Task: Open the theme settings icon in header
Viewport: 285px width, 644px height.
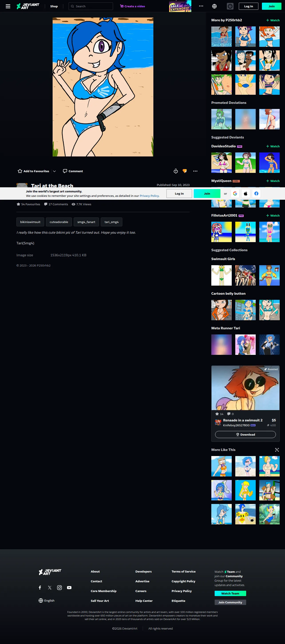Action: coord(230,6)
